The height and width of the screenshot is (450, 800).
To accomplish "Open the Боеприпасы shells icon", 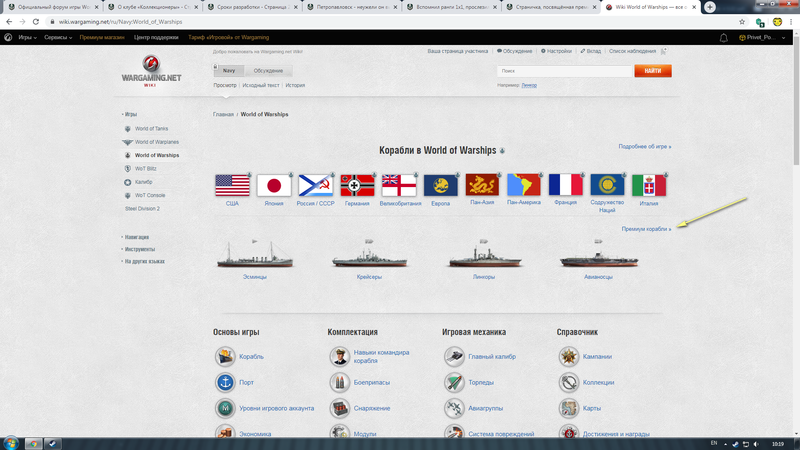I will click(340, 382).
